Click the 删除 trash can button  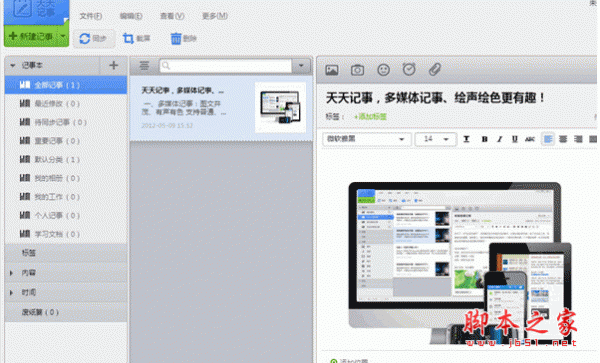coord(183,39)
